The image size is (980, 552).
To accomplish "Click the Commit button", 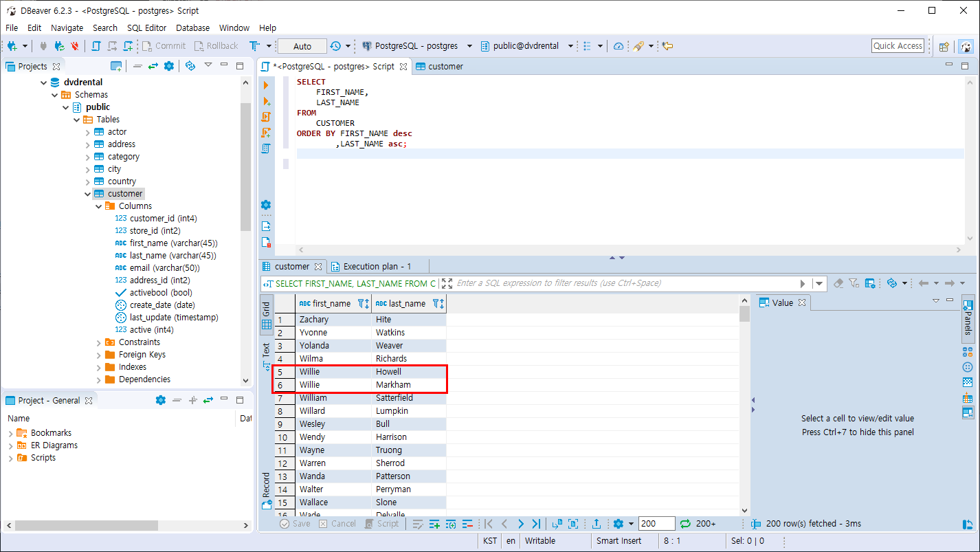I will pos(164,46).
